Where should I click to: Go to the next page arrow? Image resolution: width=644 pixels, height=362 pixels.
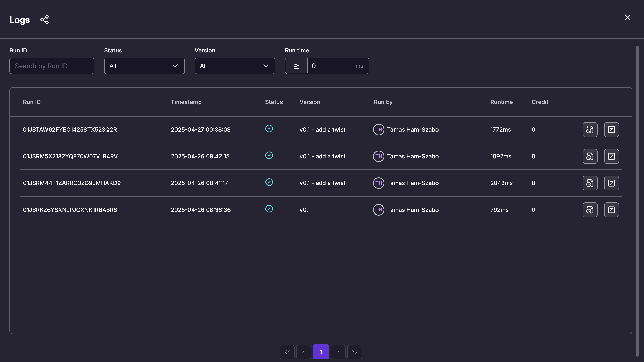(x=338, y=352)
